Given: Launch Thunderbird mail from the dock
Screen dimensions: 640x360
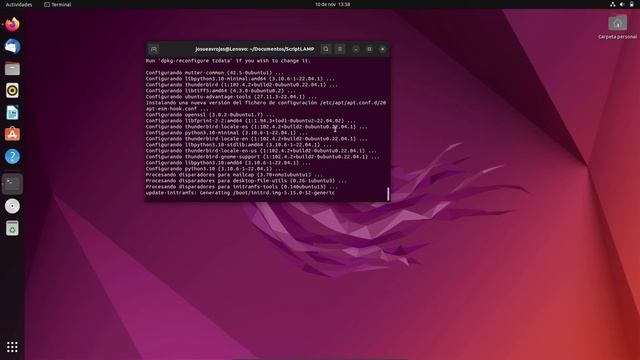Looking at the screenshot, I should click(x=12, y=47).
